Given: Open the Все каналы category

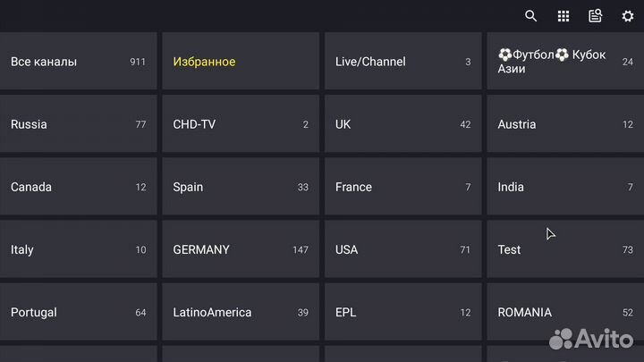Looking at the screenshot, I should (x=78, y=62).
